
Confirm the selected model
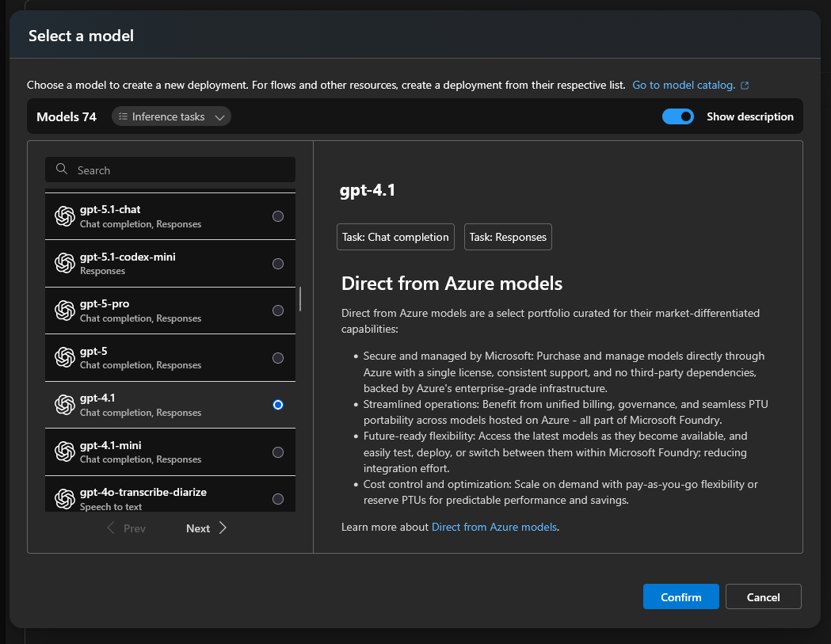pos(681,596)
